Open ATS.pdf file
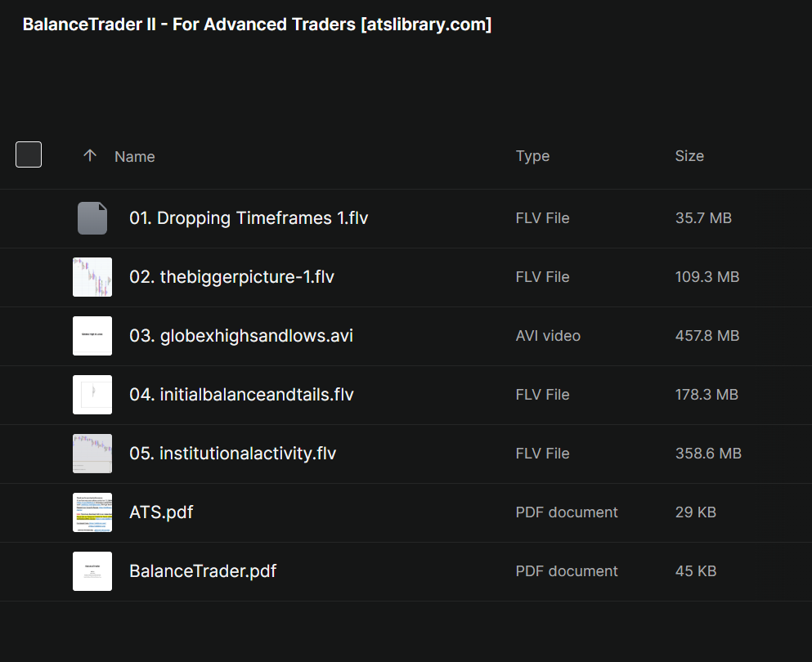 161,512
